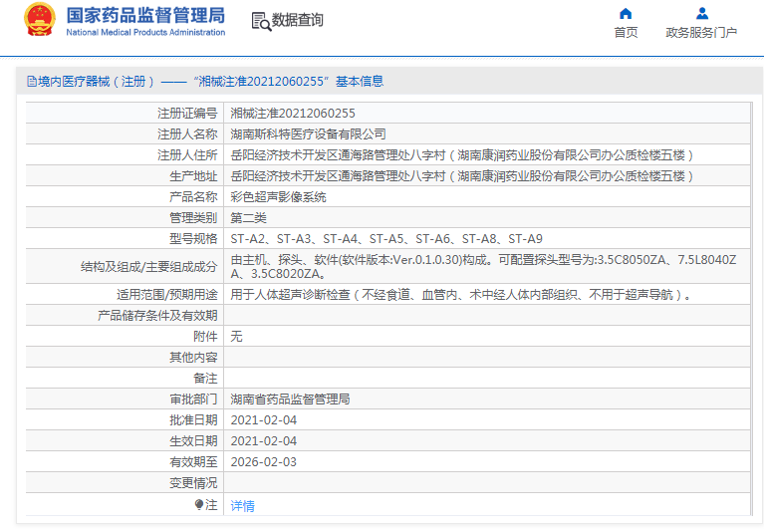
Task: Select product name 彩色超声影像系统
Action: coord(278,197)
